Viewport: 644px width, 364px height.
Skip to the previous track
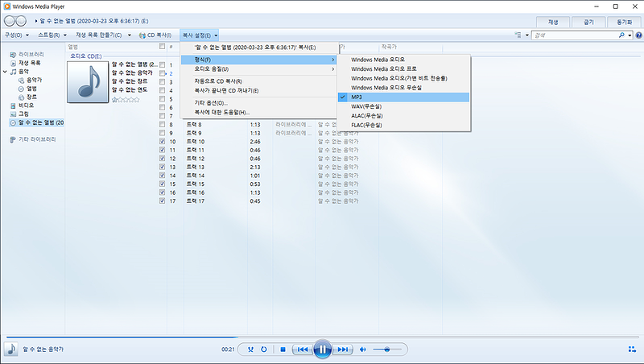(x=303, y=350)
